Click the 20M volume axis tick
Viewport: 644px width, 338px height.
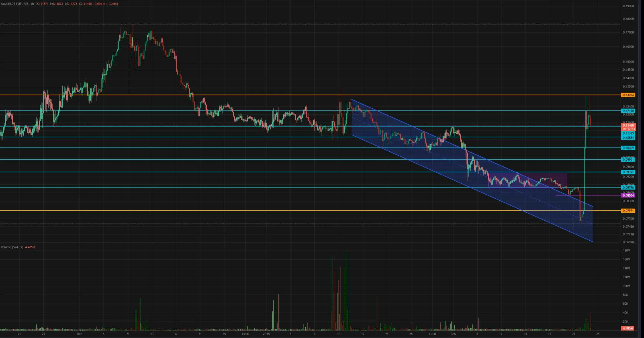click(x=626, y=321)
